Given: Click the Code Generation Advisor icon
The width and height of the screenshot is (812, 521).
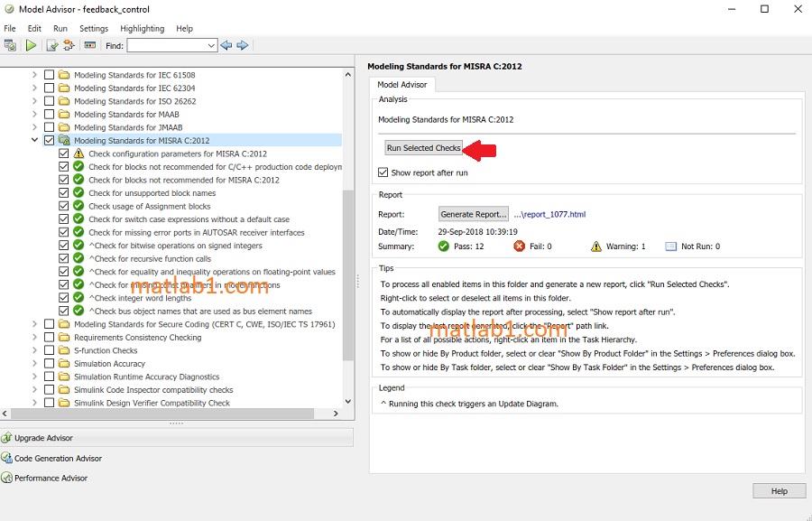Looking at the screenshot, I should point(6,459).
